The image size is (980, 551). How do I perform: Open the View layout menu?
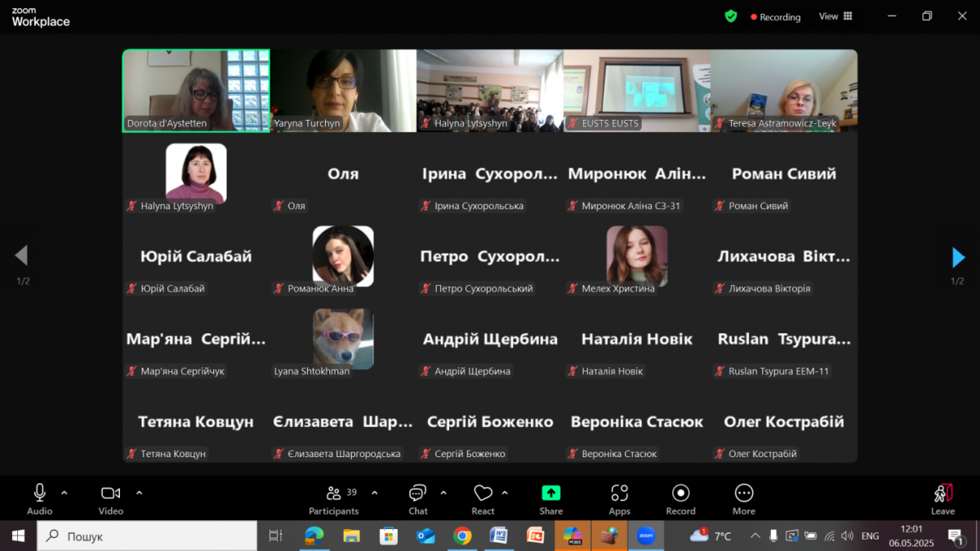[x=835, y=16]
